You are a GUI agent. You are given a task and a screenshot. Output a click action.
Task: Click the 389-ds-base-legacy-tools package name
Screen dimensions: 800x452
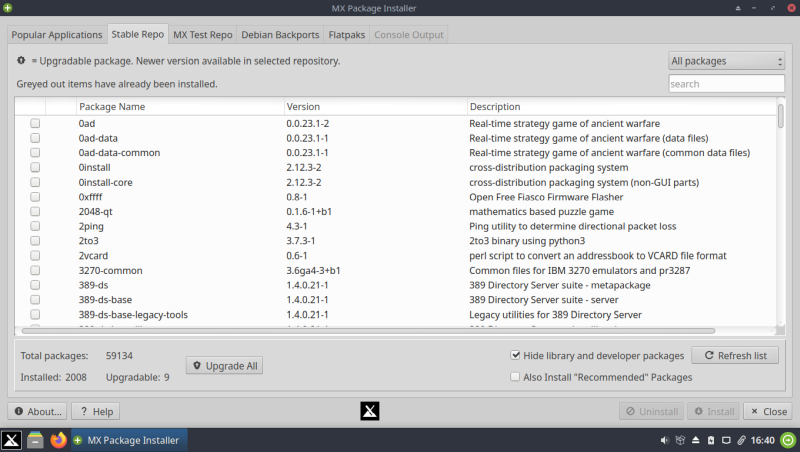pos(133,315)
